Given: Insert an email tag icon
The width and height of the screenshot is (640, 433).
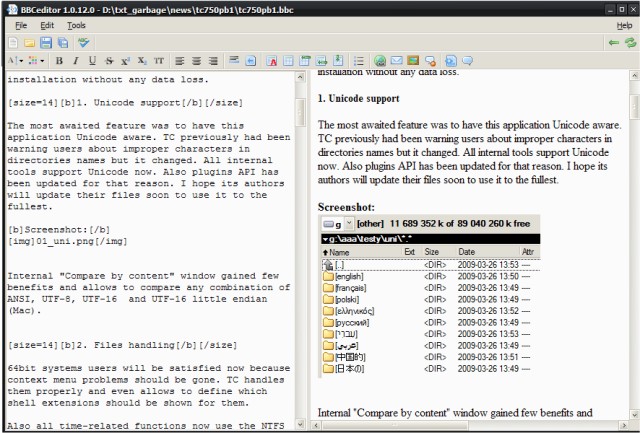Looking at the screenshot, I should coord(397,61).
